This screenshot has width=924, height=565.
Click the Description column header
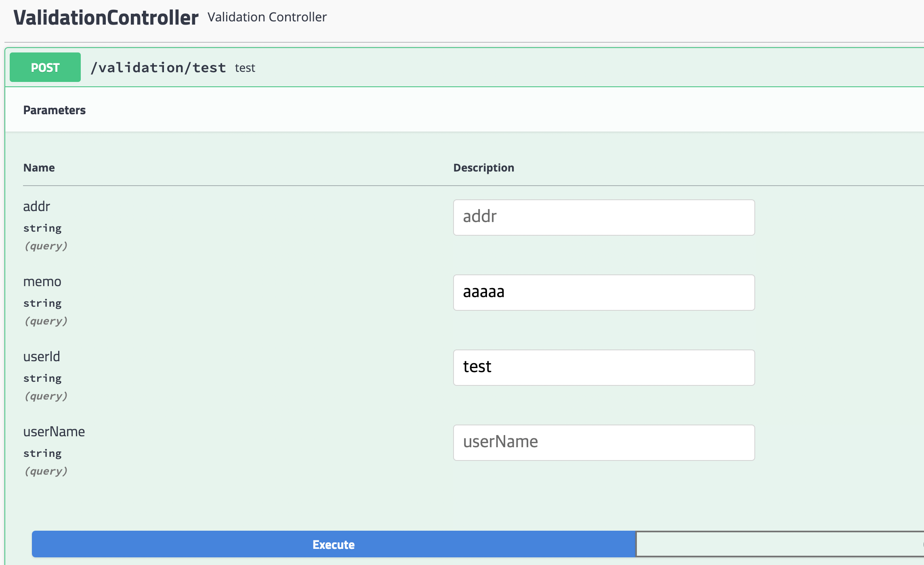(x=483, y=167)
